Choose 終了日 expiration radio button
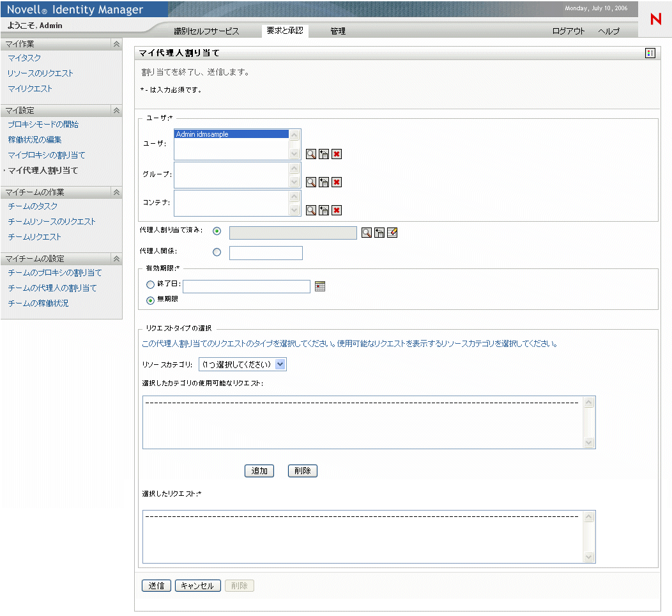Screen dimensions: 672x616 150,284
